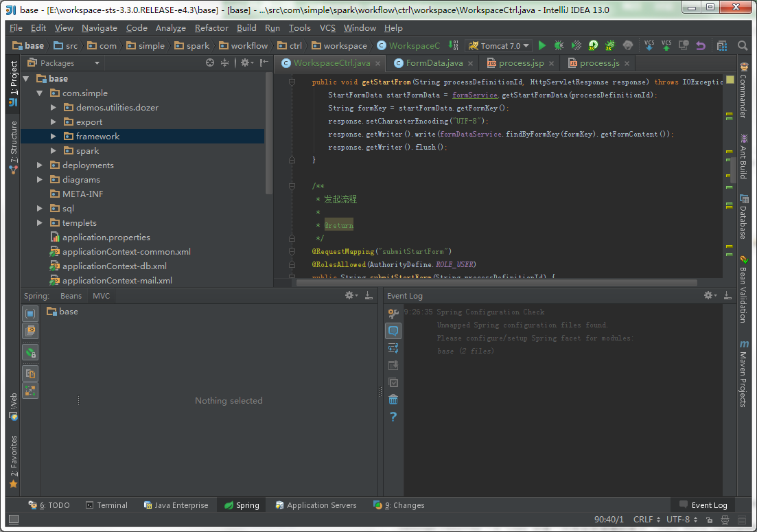Viewport: 757px width, 532px height.
Task: Start debugging with the bug icon
Action: tap(559, 45)
